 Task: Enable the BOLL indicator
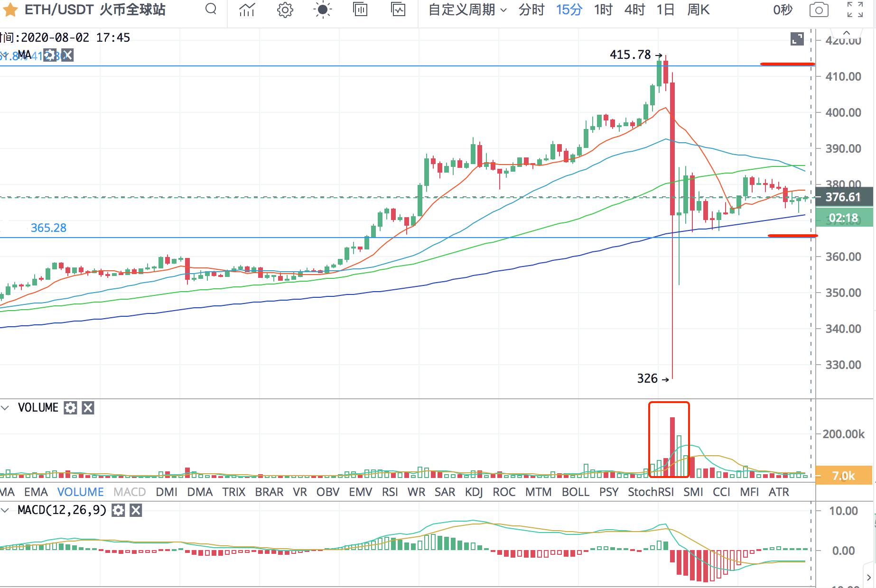pos(576,492)
